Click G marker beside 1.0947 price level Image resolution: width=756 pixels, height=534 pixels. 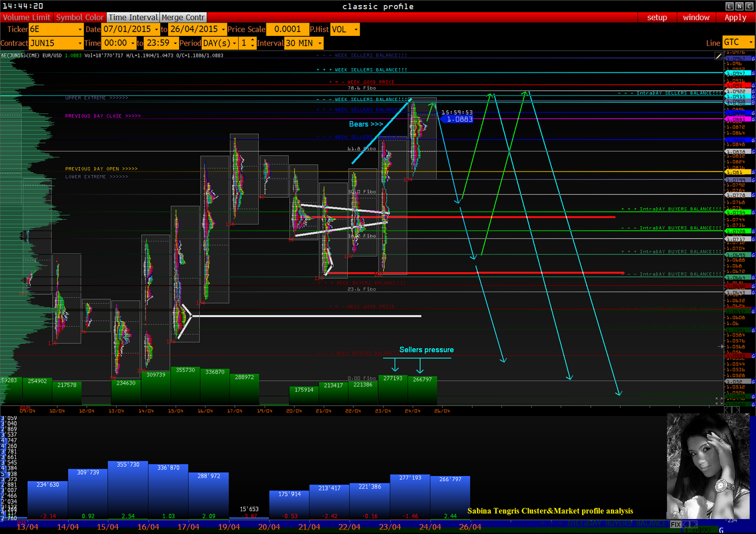coord(753,73)
